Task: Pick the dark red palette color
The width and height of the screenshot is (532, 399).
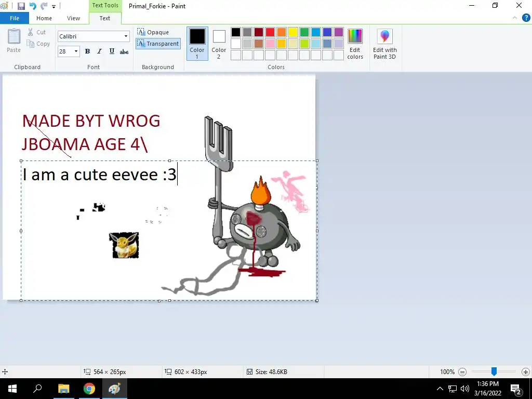Action: [x=259, y=32]
